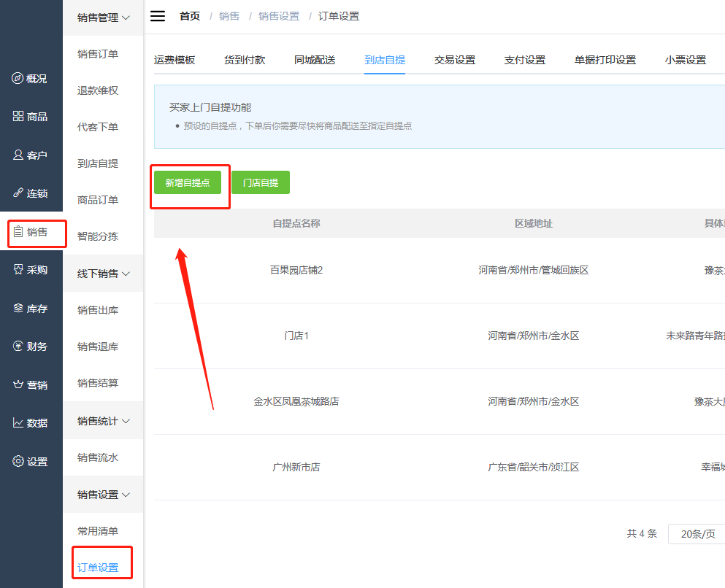Go to 首页 in breadcrumb

(x=190, y=16)
